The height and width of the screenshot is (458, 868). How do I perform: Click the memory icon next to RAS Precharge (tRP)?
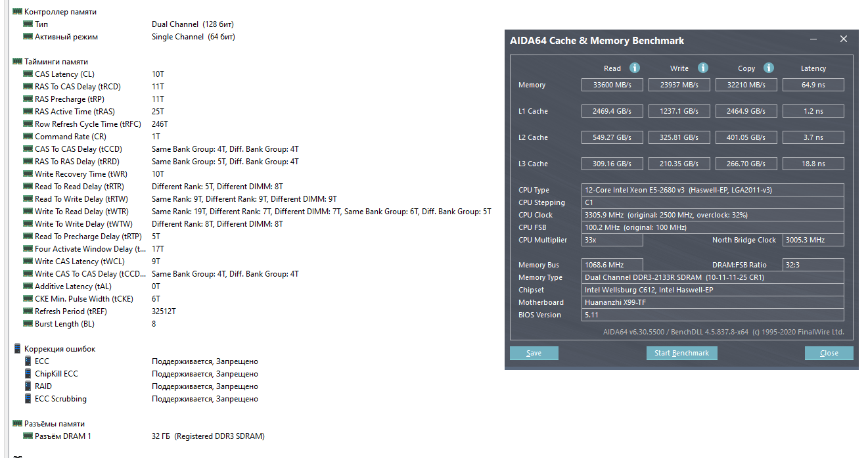(28, 99)
